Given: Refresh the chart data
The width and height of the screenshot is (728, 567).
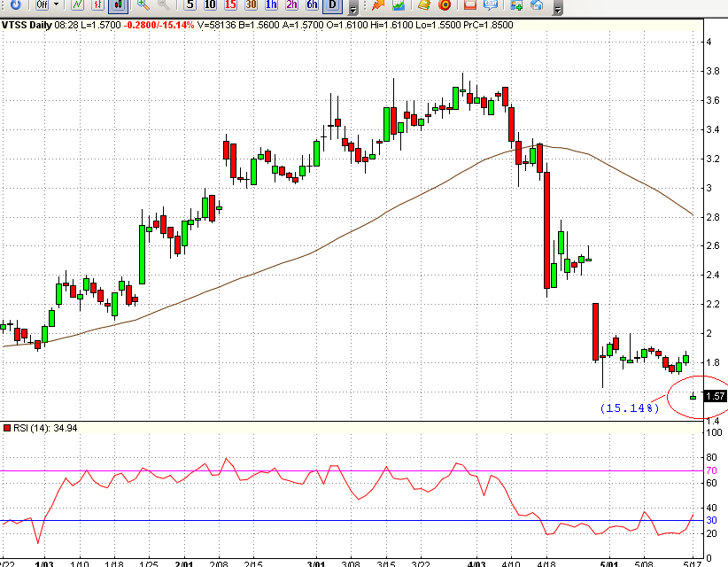Looking at the screenshot, I should (x=16, y=6).
